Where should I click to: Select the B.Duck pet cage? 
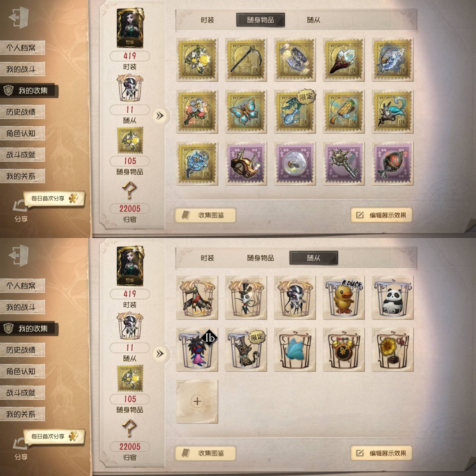pos(344,298)
